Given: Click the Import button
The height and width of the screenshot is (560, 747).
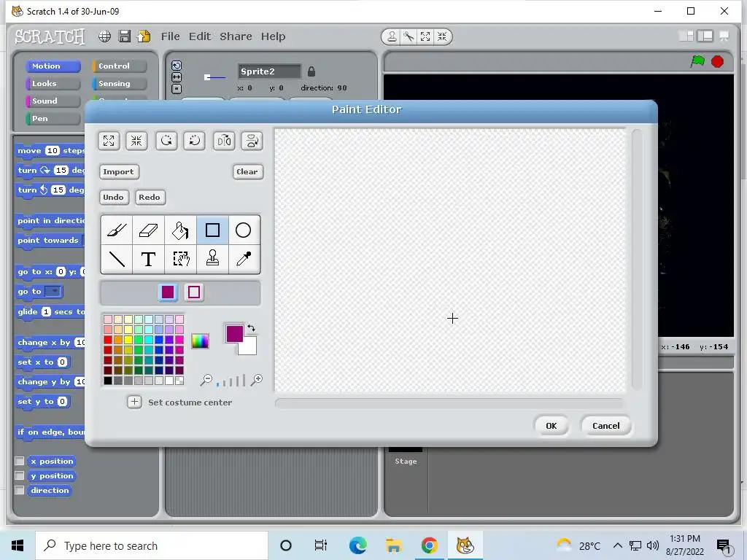Looking at the screenshot, I should point(119,172).
